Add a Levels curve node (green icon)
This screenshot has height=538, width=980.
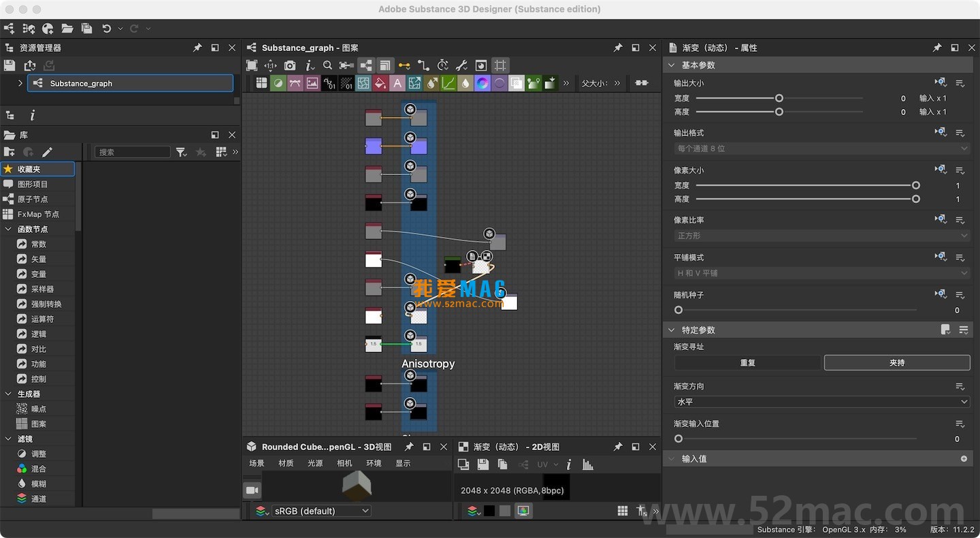[448, 83]
